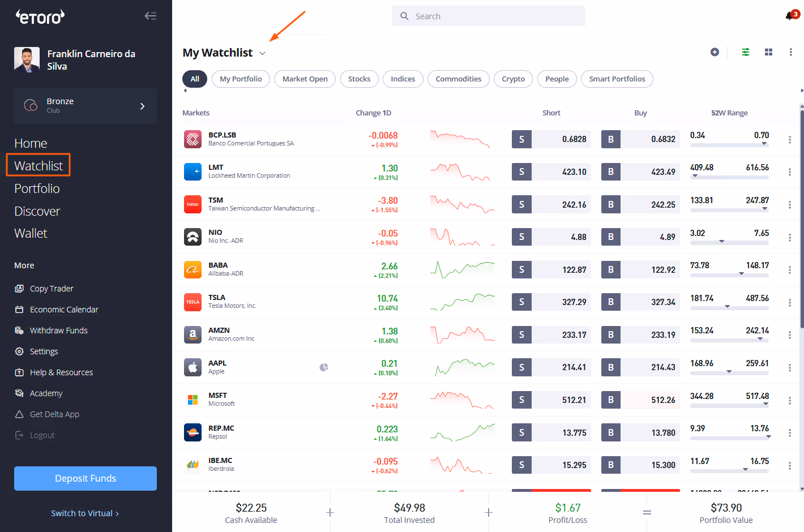Screen dimensions: 804x532
Task: Switch to grid view icon
Action: pos(768,52)
